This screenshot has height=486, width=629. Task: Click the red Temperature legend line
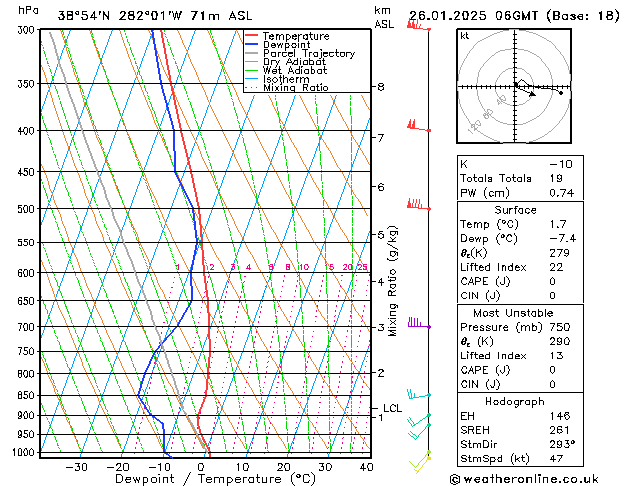[252, 36]
